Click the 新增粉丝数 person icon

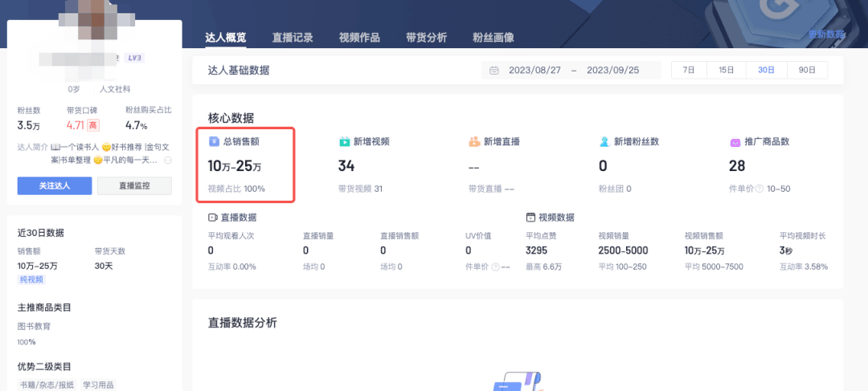pyautogui.click(x=604, y=141)
